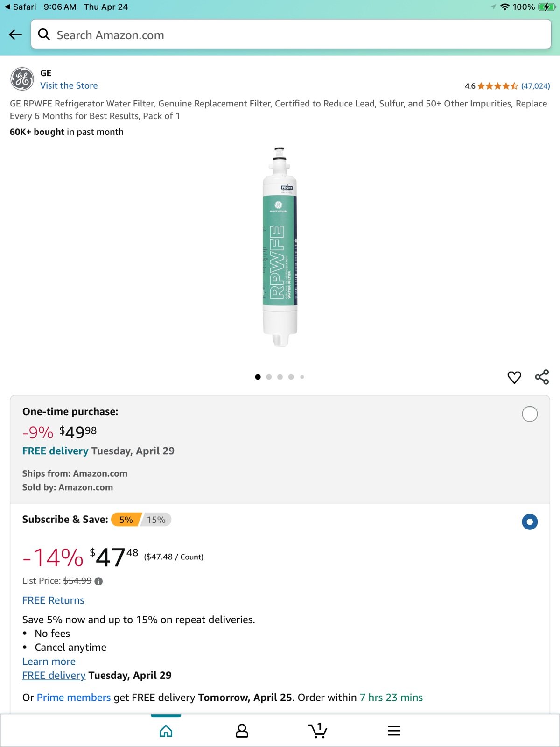
Task: Go to Home tab icon
Action: [x=166, y=731]
